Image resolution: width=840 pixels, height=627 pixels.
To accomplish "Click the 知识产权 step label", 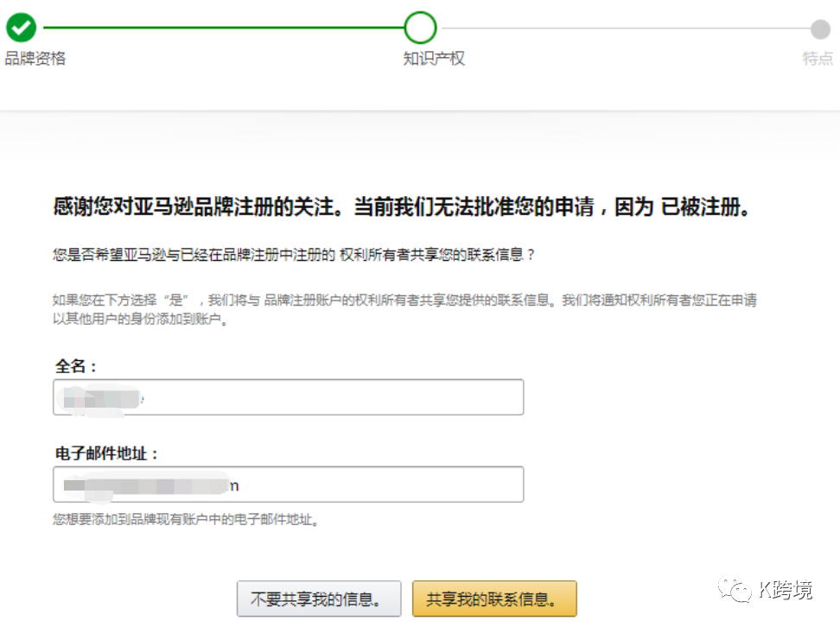I will tap(434, 59).
